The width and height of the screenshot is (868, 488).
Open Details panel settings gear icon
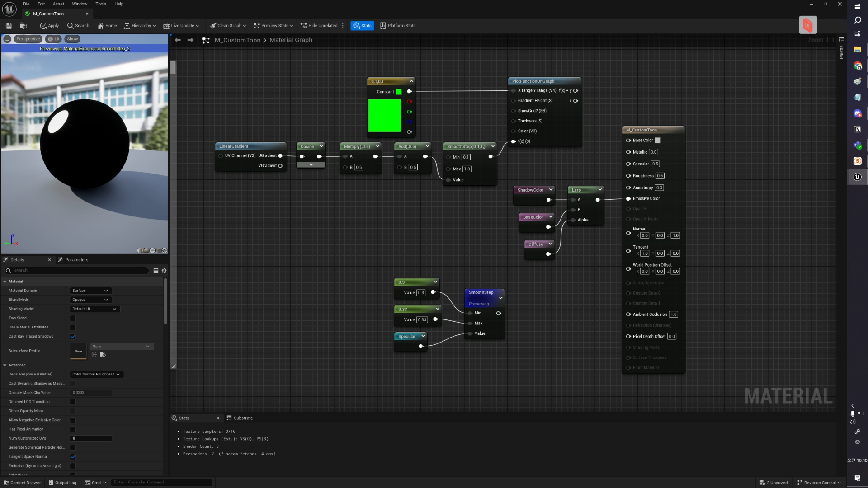tap(164, 271)
